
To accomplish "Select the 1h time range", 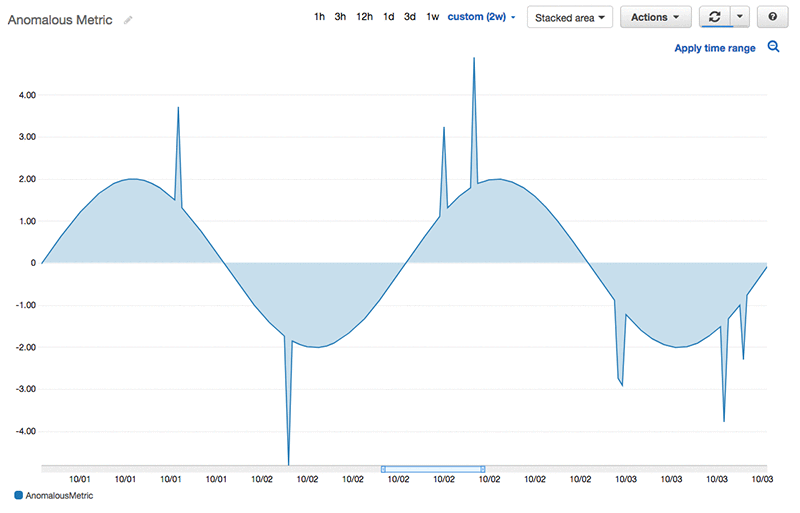I will tap(319, 17).
